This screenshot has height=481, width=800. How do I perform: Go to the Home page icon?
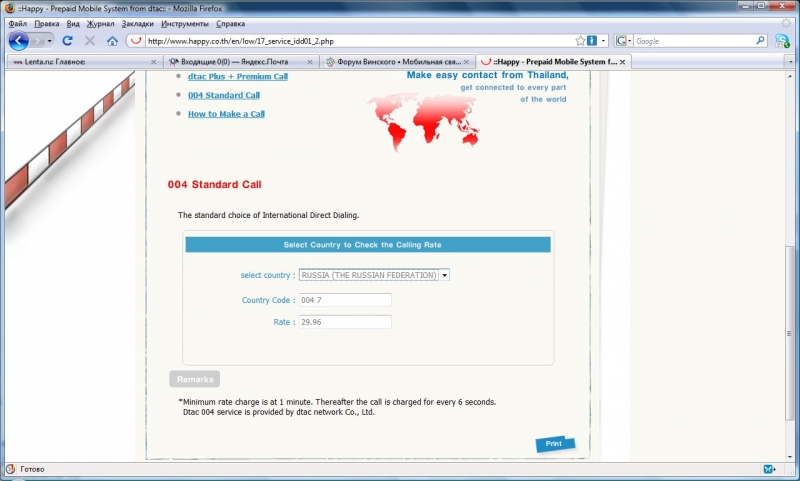(112, 41)
